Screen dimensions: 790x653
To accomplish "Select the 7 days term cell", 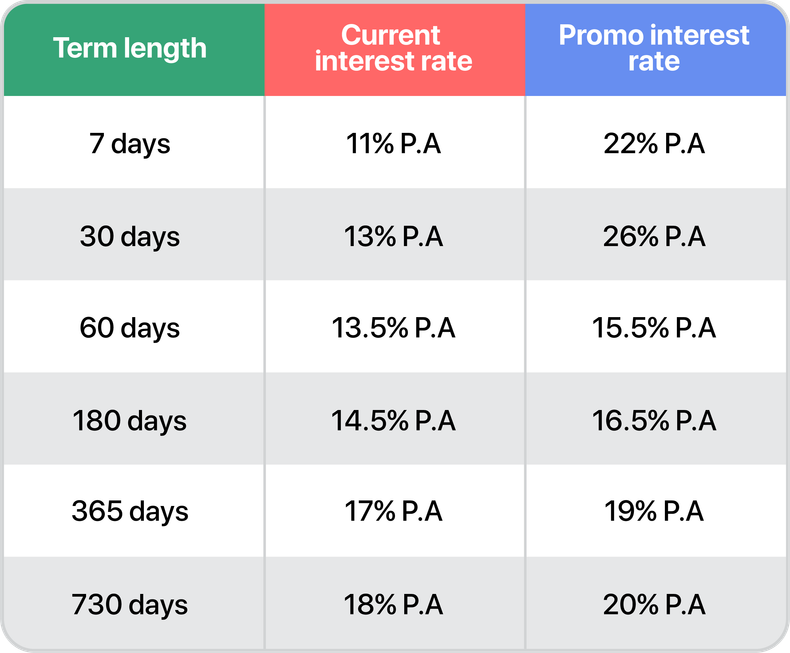I will (130, 144).
